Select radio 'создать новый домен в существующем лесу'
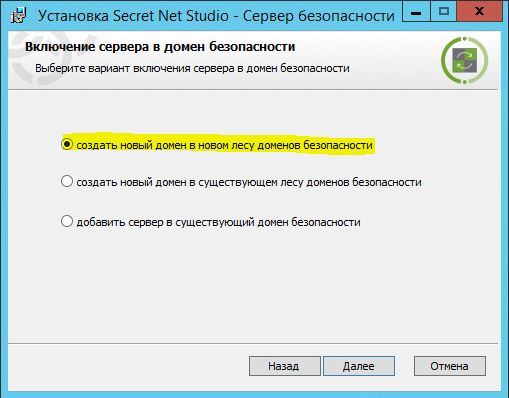Viewport: 509px width, 398px height. point(67,181)
